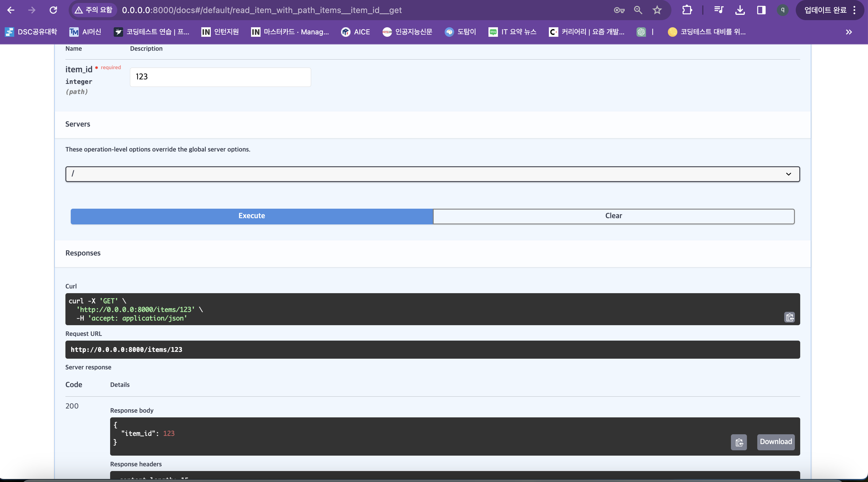
Task: Copy the curl command to clipboard
Action: [789, 317]
